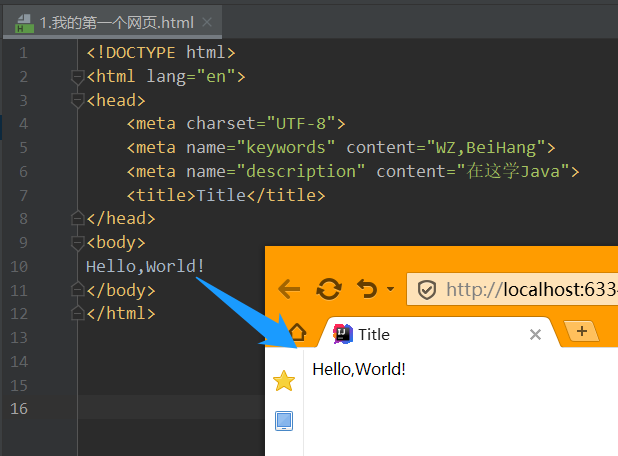The height and width of the screenshot is (456, 618).
Task: Click the blue tablet icon in the sidebar
Action: [284, 421]
